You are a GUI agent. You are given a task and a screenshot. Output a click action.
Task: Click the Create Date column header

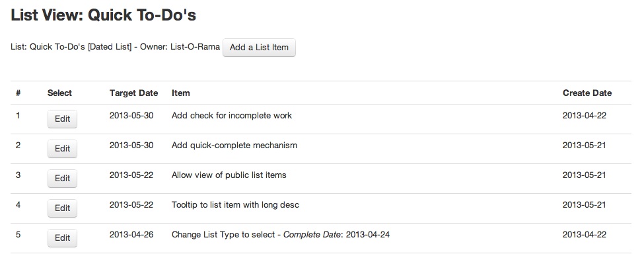(x=587, y=93)
